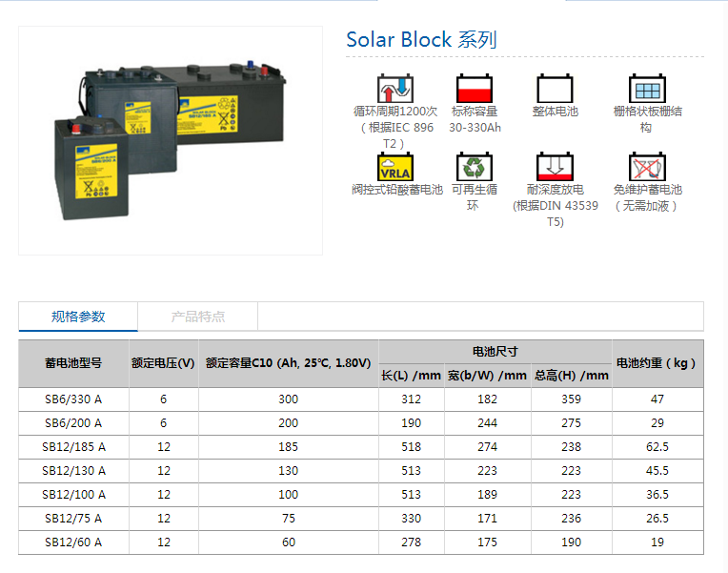Click weight value 45.5 in SB12/130 A row
Screen dimensions: 728x573
(x=657, y=471)
